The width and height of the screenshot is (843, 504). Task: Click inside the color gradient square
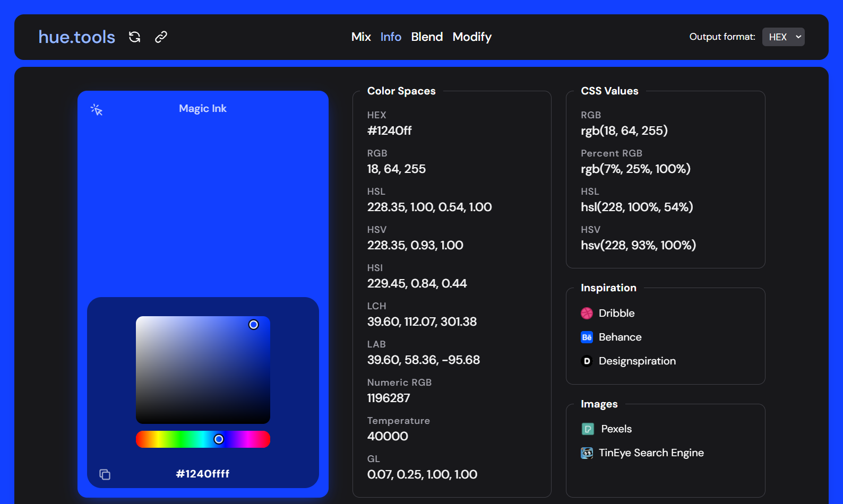tap(203, 370)
